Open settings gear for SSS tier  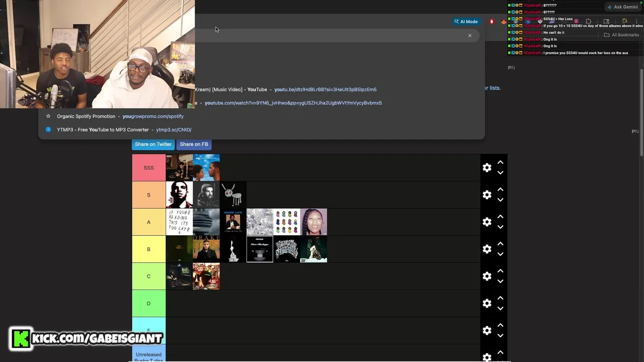487,168
